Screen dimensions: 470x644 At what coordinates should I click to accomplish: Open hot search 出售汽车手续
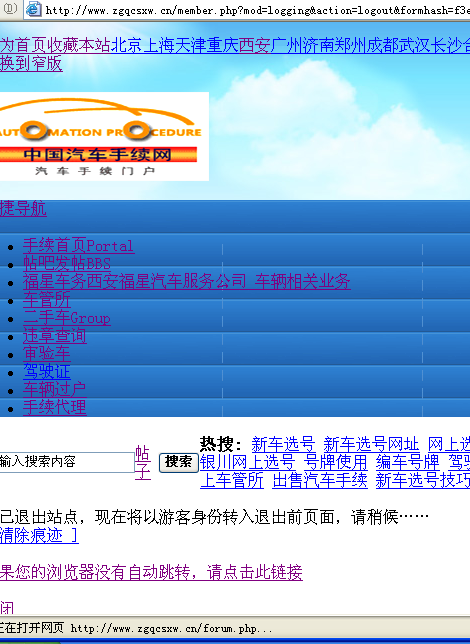click(320, 481)
